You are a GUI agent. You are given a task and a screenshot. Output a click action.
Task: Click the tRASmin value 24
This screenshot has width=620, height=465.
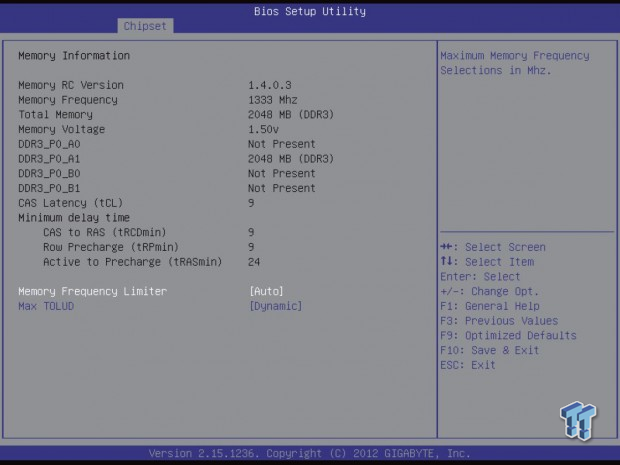tap(254, 262)
